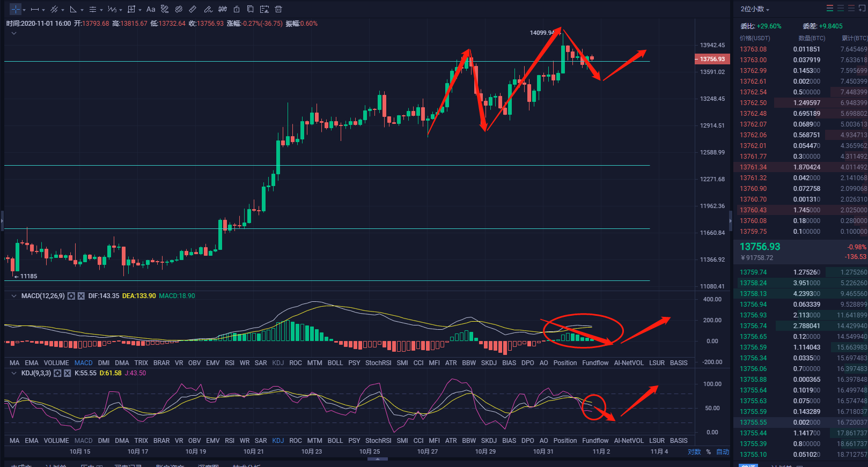Expand horizontal line tool dropdown arrow

(x=43, y=10)
